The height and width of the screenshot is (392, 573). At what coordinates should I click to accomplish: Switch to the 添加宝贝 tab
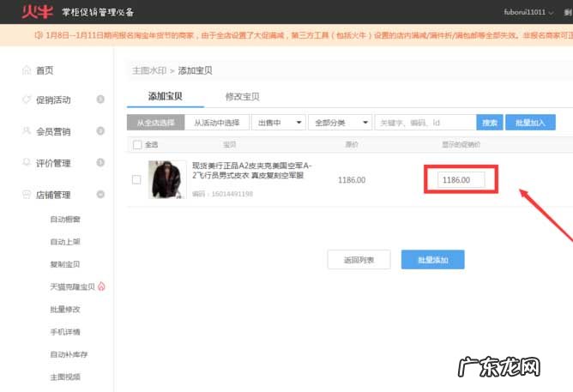point(166,96)
